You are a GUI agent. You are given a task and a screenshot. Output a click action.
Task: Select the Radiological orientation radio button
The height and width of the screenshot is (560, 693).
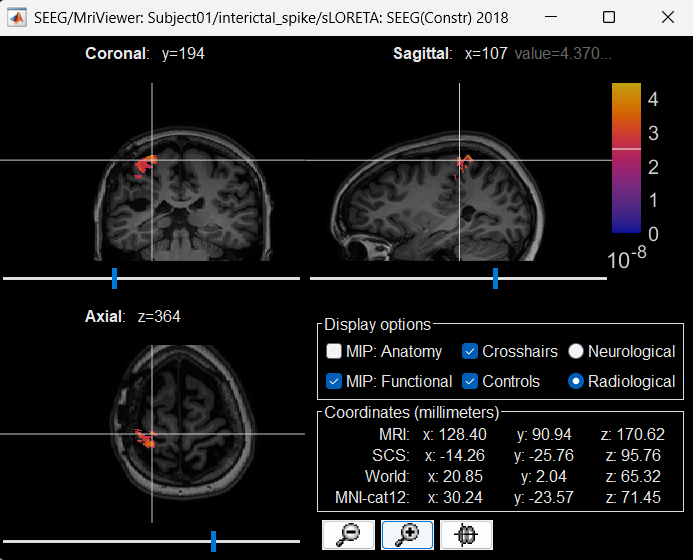pyautogui.click(x=576, y=381)
